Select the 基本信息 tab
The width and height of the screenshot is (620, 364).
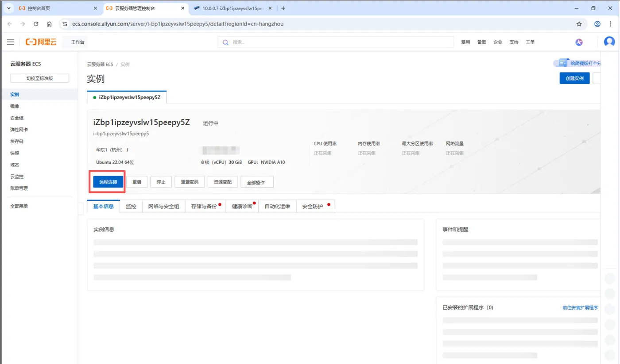click(x=103, y=206)
